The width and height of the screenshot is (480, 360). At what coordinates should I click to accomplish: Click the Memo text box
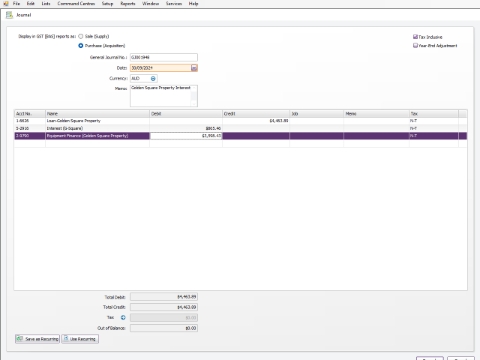click(x=161, y=96)
